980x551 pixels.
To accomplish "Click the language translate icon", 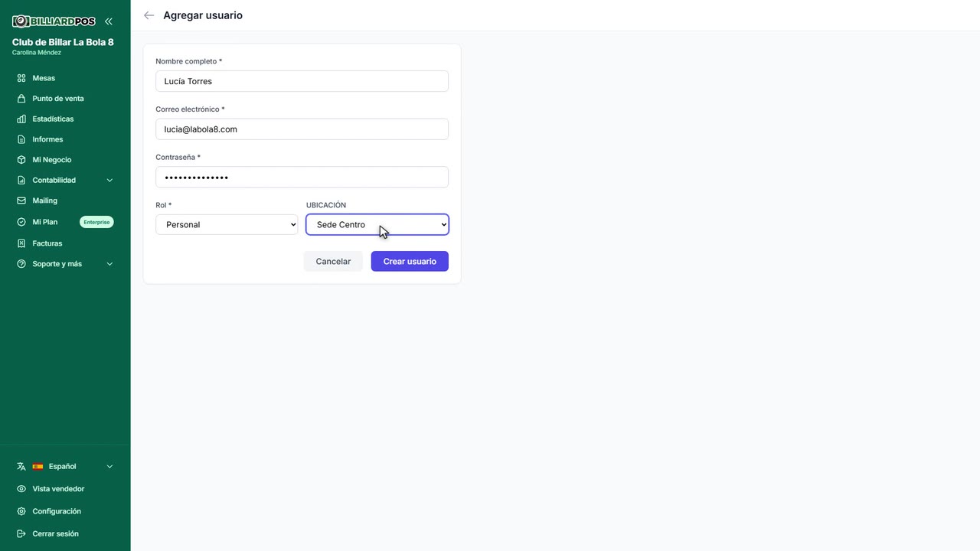I will pyautogui.click(x=21, y=466).
